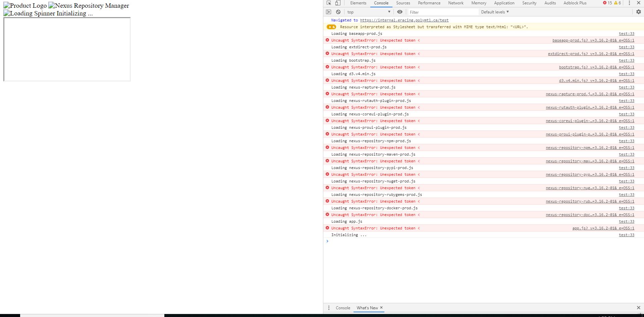Open the drawer three-dot menu
644x317 pixels.
(x=329, y=308)
